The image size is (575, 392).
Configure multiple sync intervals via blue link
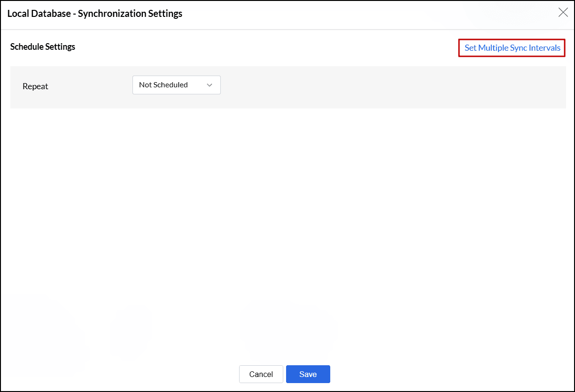[512, 48]
